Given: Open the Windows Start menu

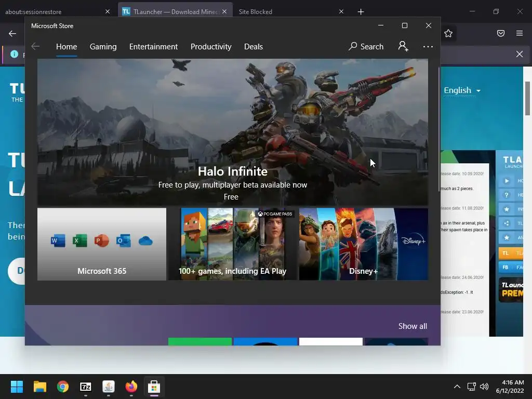Looking at the screenshot, I should click(x=17, y=387).
